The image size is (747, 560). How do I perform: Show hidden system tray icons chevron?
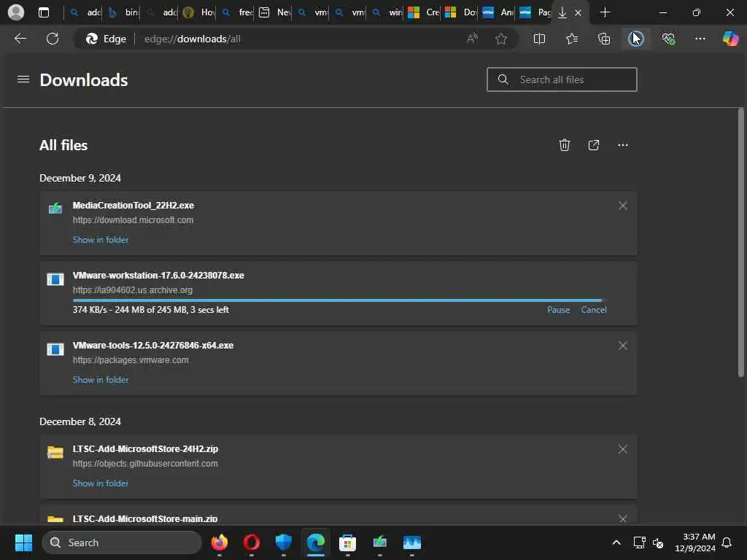pyautogui.click(x=616, y=542)
